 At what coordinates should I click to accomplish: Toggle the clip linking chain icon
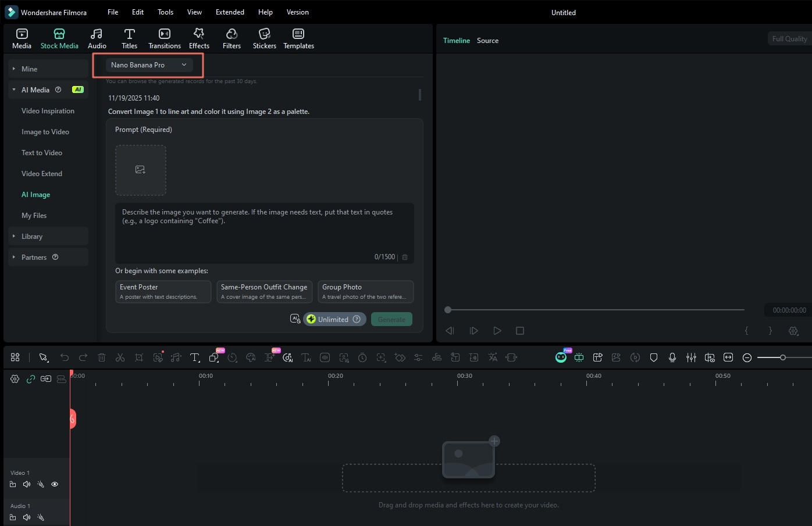31,379
